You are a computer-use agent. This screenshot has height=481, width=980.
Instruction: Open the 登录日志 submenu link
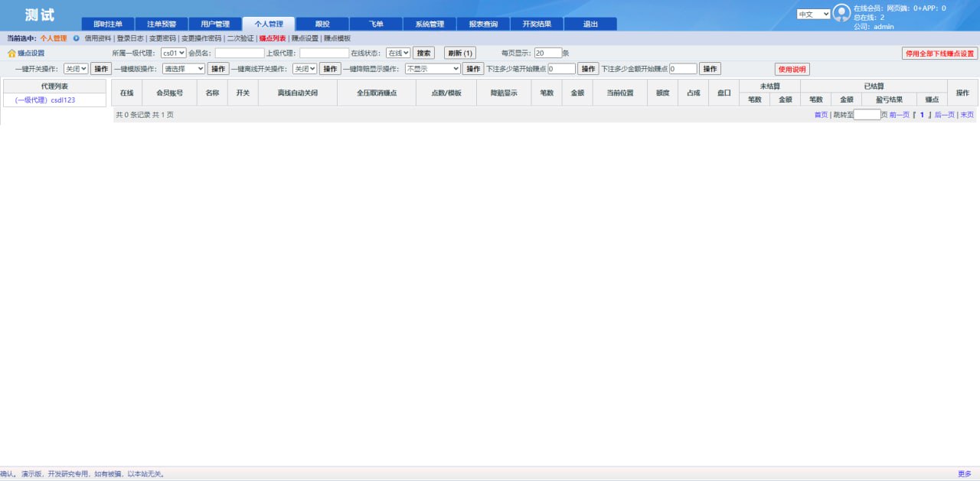pos(130,38)
